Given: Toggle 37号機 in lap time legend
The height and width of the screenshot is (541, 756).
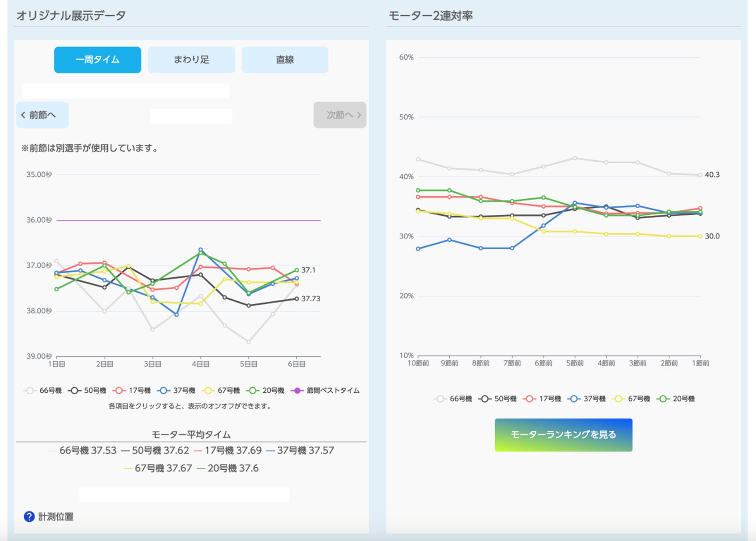Looking at the screenshot, I should point(176,390).
